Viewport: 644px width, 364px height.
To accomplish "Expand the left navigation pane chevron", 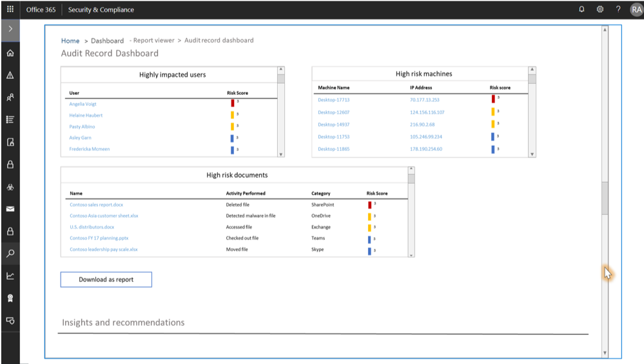I will [x=10, y=29].
